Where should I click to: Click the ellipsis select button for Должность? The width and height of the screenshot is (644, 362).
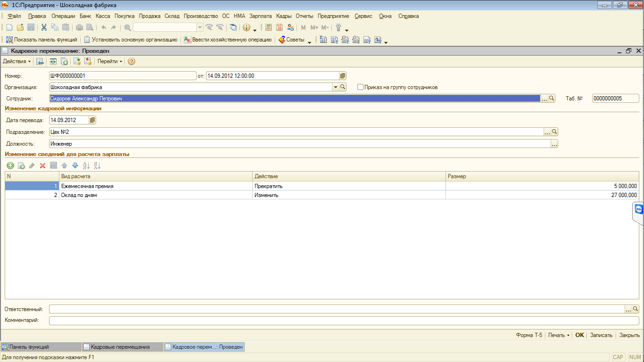tap(554, 144)
